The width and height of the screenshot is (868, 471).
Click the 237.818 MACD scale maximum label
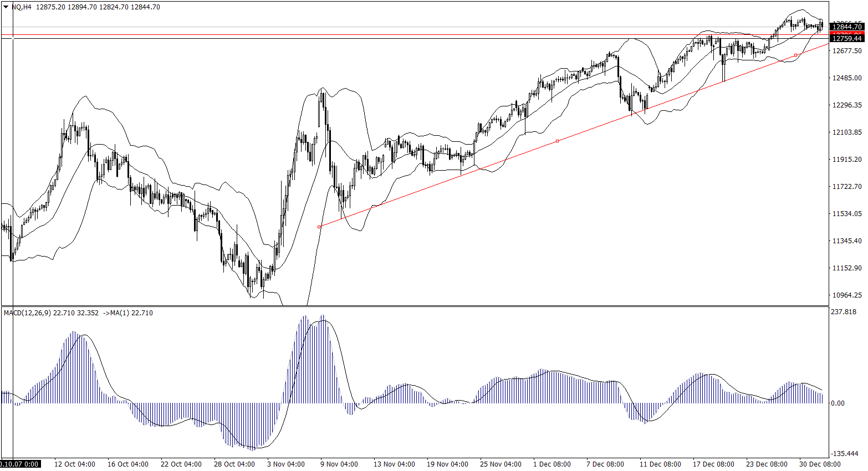point(844,312)
